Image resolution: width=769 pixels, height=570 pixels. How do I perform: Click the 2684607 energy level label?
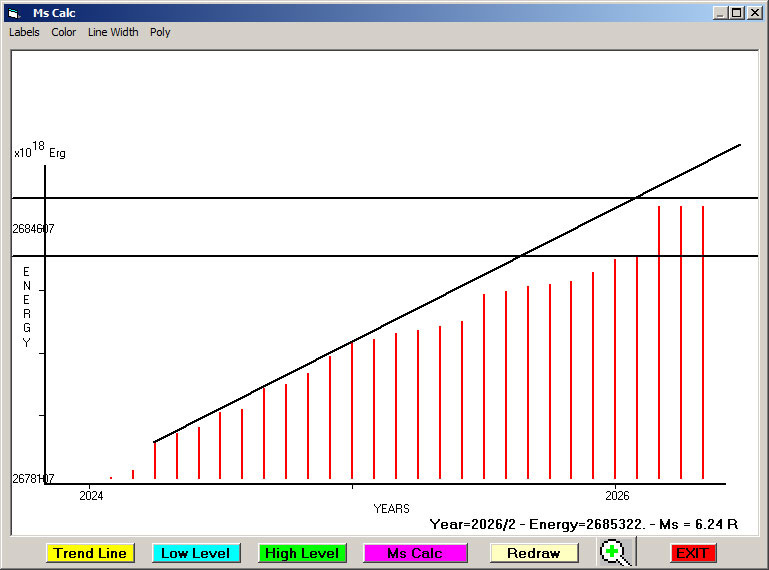[33, 229]
